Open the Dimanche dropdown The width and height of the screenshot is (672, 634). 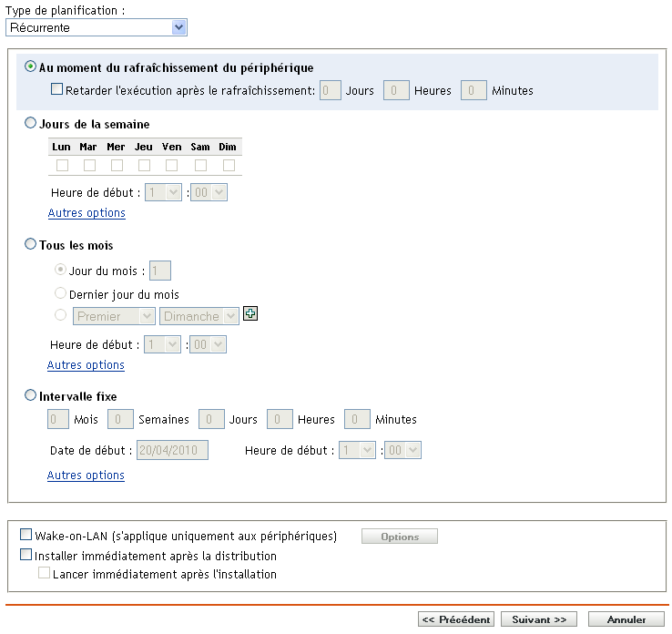click(x=199, y=316)
